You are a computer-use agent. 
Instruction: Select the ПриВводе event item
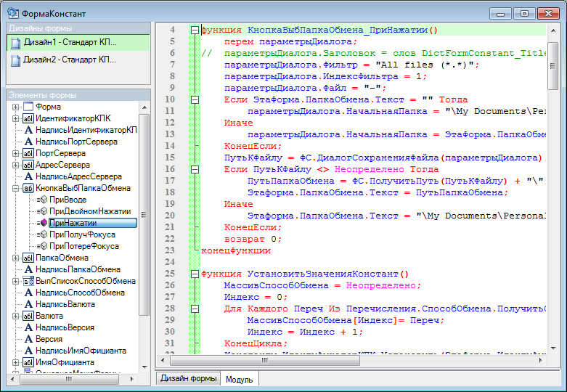click(x=68, y=200)
